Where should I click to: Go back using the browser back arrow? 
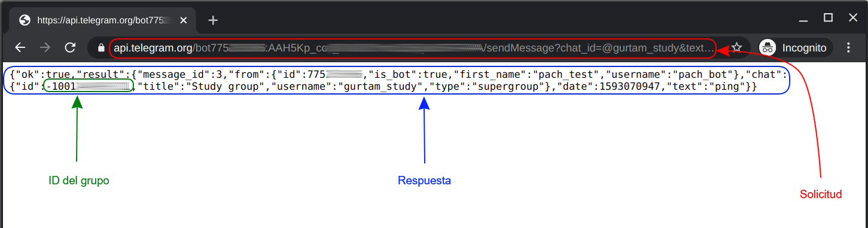click(x=20, y=48)
